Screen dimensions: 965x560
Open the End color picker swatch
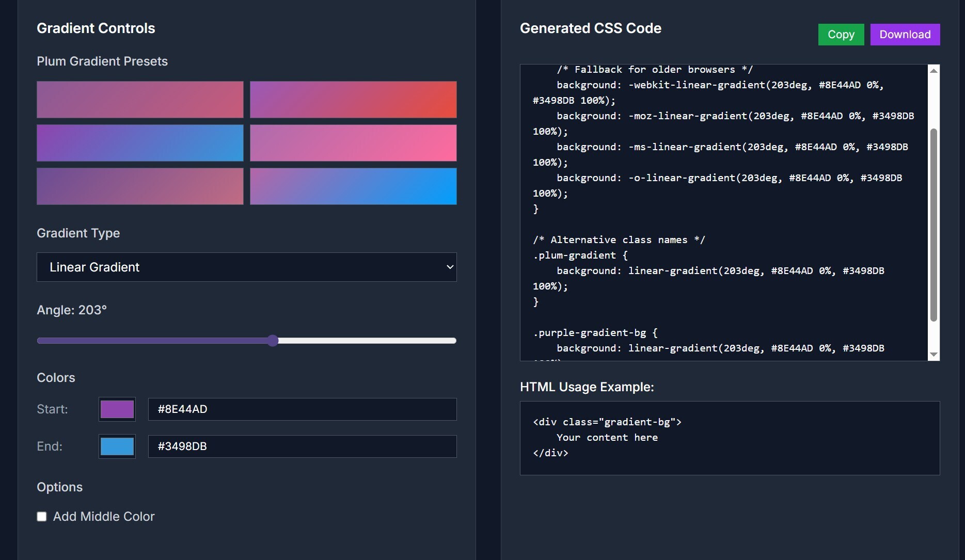click(117, 446)
